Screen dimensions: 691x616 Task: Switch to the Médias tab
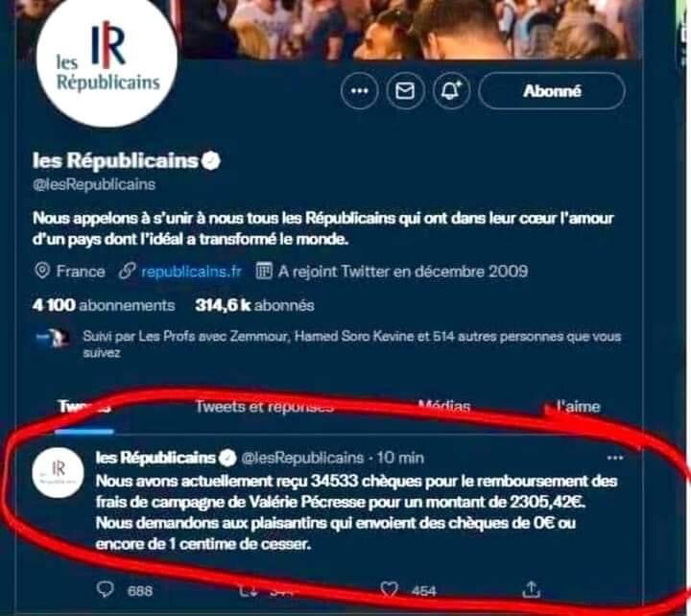443,405
